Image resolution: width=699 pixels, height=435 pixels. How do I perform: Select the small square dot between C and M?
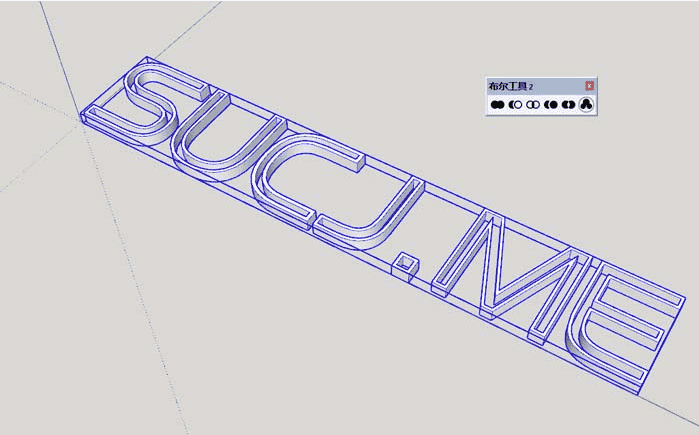404,263
